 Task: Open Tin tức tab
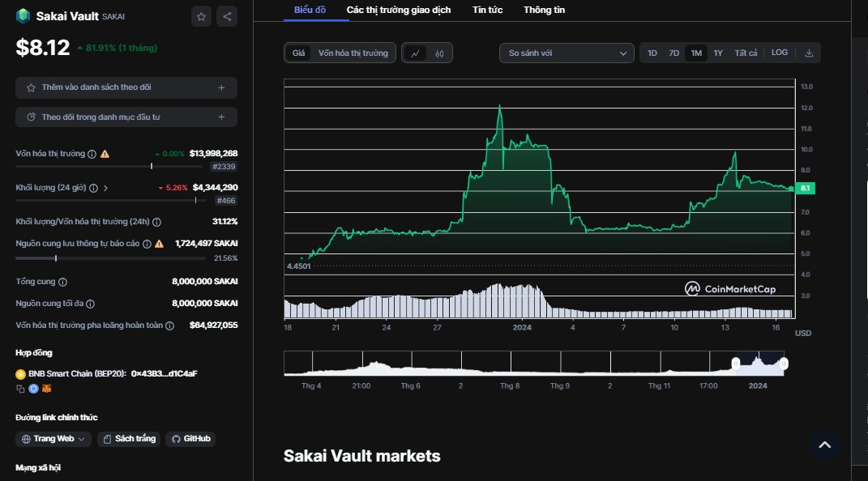pos(488,10)
